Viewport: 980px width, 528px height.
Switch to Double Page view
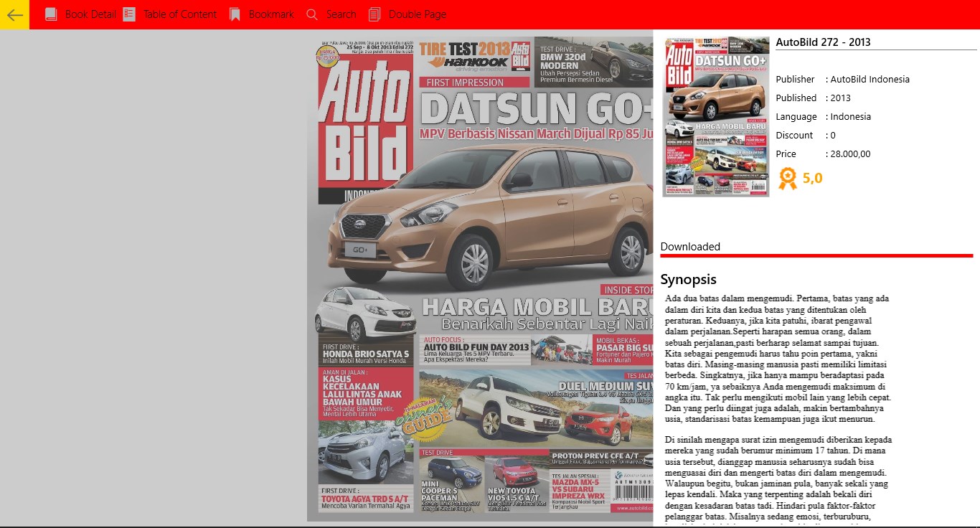click(418, 14)
